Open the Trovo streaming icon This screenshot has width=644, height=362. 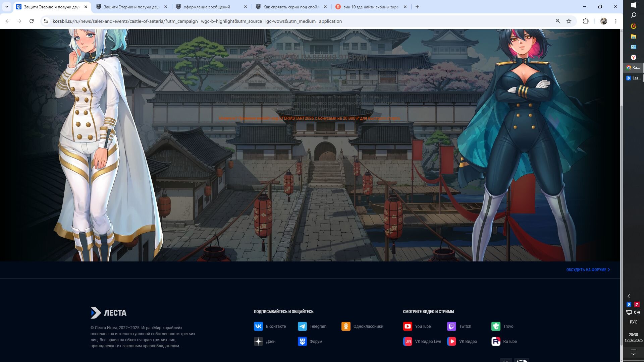pos(496,326)
